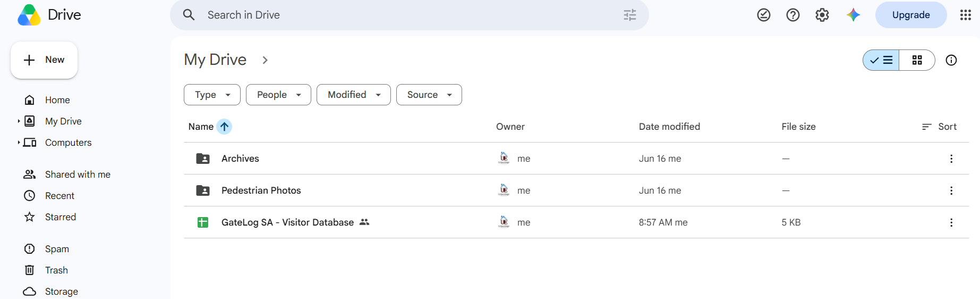Click owner avatar in Pedestrian Photos row
Screen dimensions: 980x299
pos(504,190)
